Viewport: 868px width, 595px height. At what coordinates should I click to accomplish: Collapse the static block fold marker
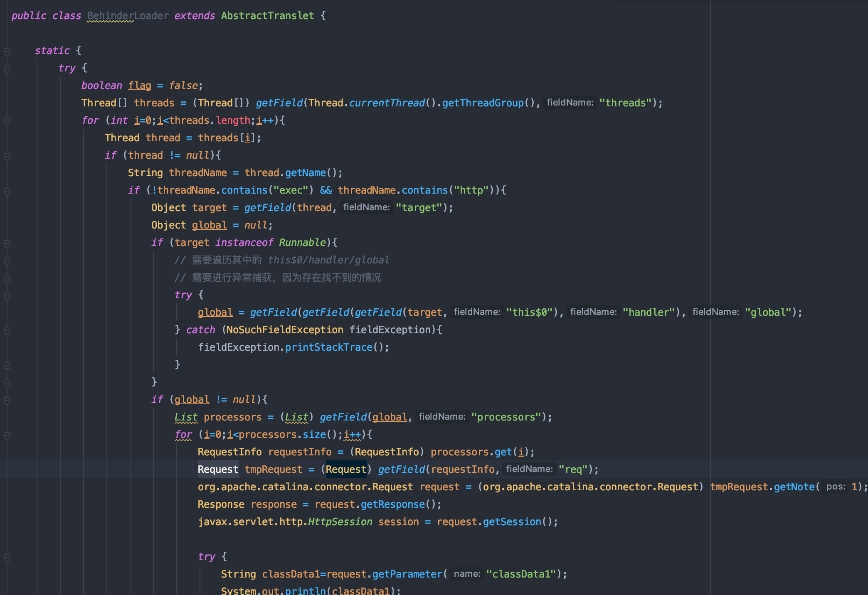pyautogui.click(x=7, y=51)
